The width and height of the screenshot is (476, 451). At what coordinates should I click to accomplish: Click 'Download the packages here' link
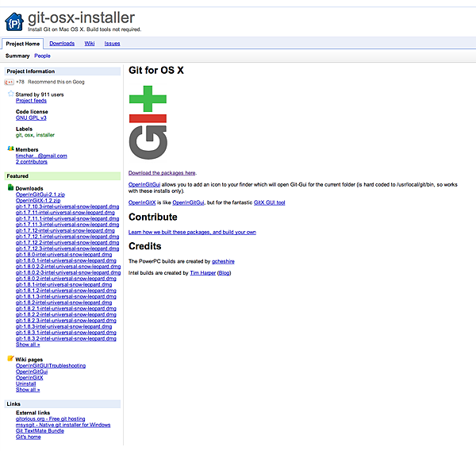click(x=162, y=173)
